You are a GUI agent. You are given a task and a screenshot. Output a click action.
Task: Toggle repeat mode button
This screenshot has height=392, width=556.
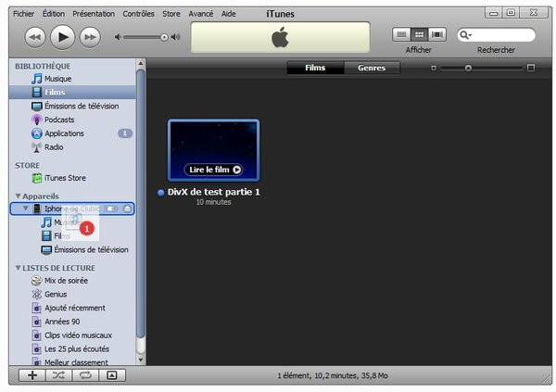(85, 375)
